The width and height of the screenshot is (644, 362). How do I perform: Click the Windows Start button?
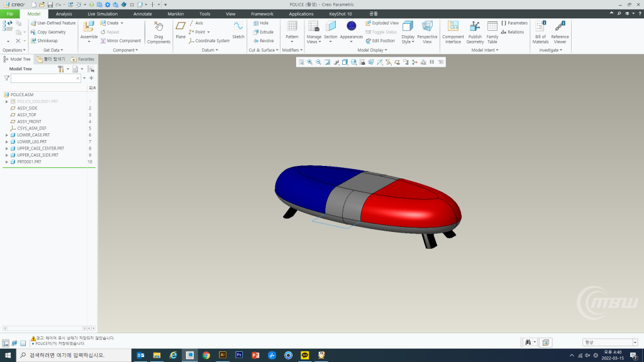[8, 356]
